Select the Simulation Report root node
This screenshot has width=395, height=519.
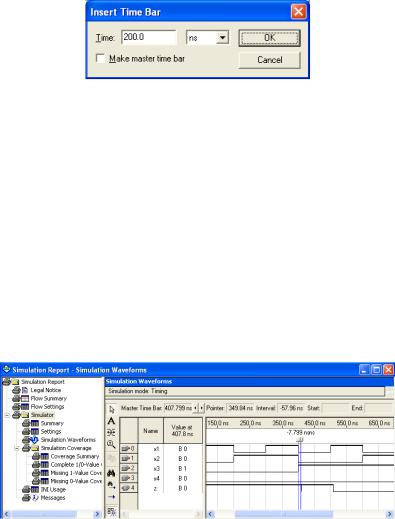(x=43, y=382)
